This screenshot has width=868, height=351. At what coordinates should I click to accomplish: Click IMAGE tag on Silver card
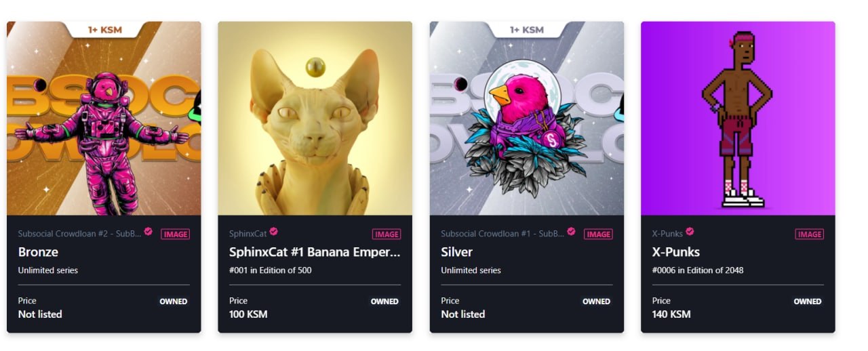coord(598,234)
